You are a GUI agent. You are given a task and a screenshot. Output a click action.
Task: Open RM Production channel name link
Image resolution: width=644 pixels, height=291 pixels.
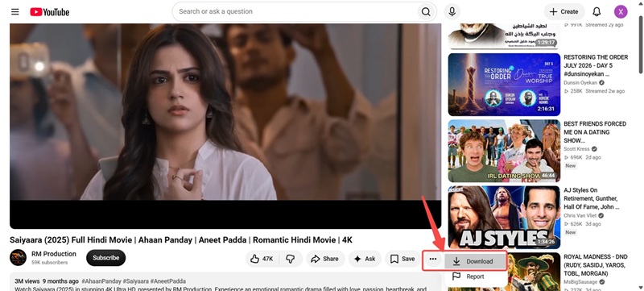pyautogui.click(x=54, y=254)
